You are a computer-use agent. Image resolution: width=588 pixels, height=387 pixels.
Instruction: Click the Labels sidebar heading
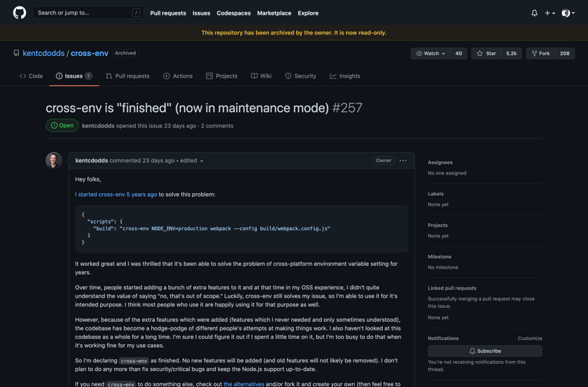[435, 194]
